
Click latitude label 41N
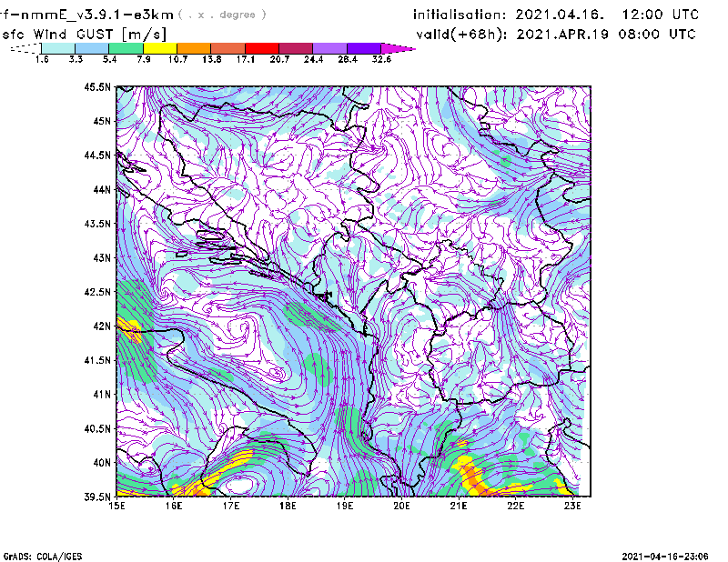click(102, 394)
